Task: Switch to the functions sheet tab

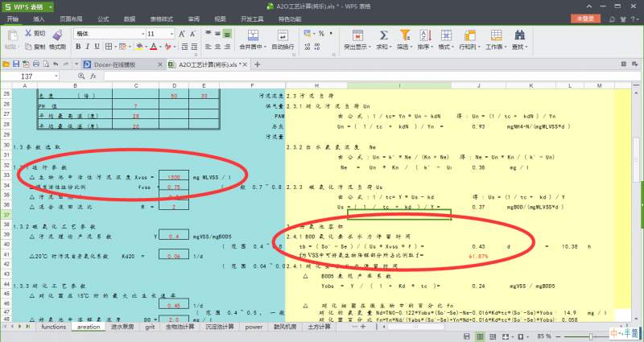Action: (53, 327)
